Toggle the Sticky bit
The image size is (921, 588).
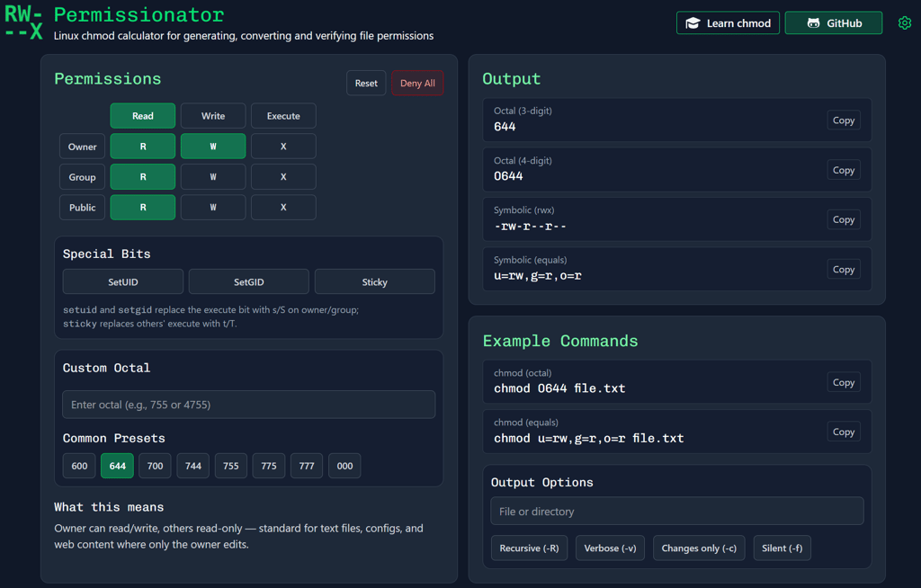point(374,281)
